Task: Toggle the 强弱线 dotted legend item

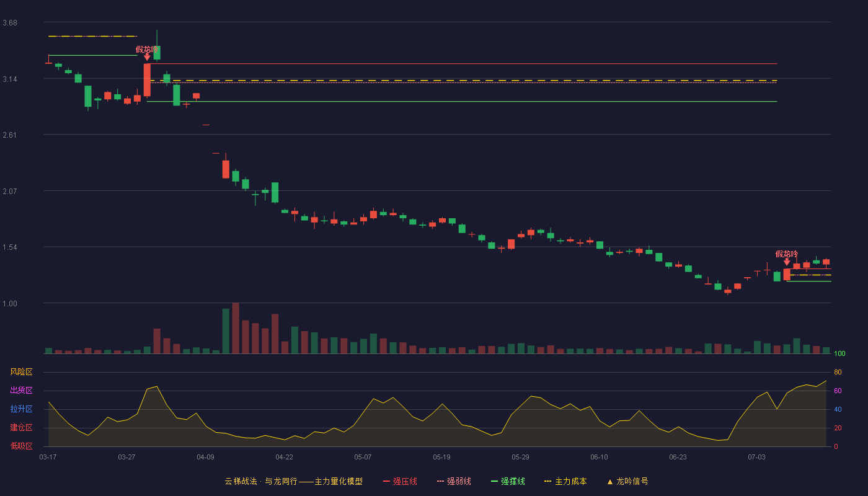Action: click(454, 481)
